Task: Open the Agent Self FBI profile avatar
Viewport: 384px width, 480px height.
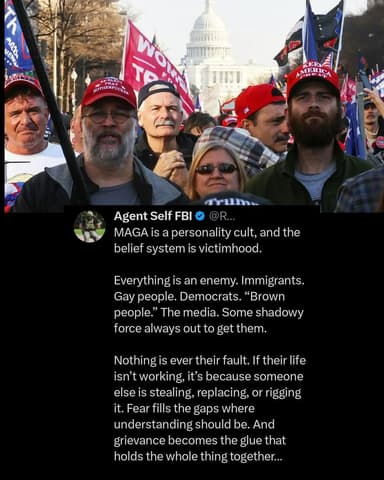Action: click(90, 226)
